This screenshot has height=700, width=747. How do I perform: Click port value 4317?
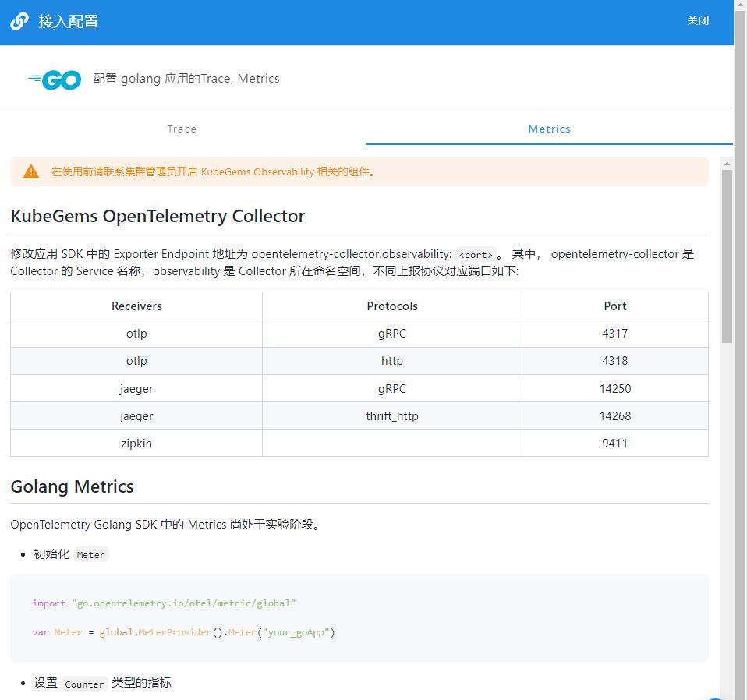pyautogui.click(x=615, y=334)
